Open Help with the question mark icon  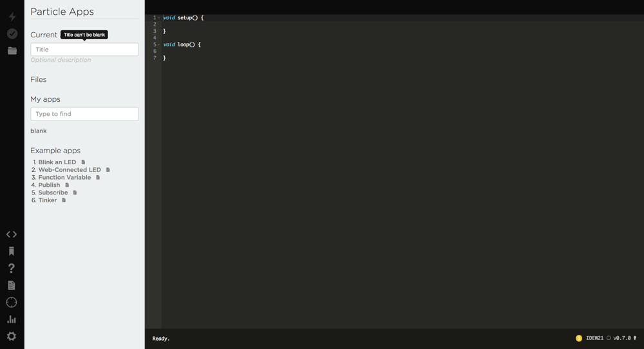(12, 269)
